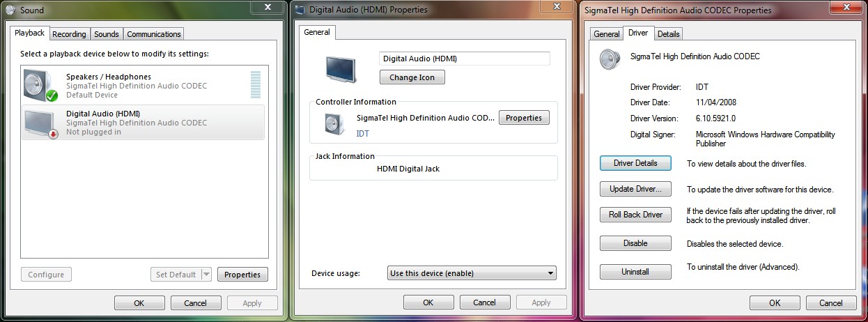Click Apply in Digital Audio Properties

coord(541,302)
